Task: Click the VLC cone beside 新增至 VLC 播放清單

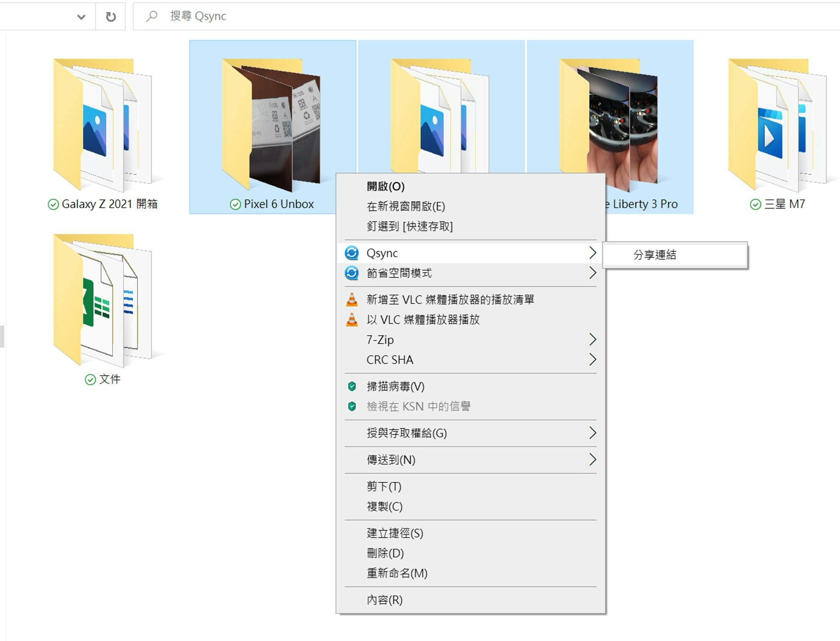Action: point(352,300)
